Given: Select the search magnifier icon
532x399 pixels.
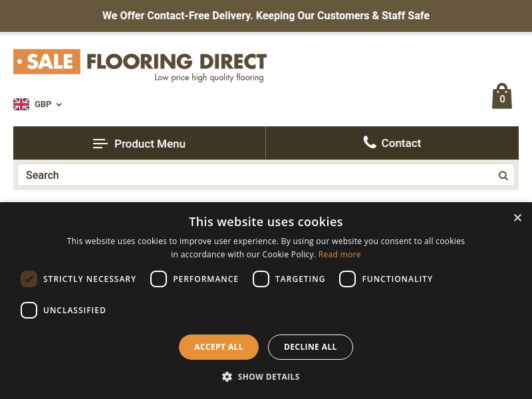Looking at the screenshot, I should [503, 175].
